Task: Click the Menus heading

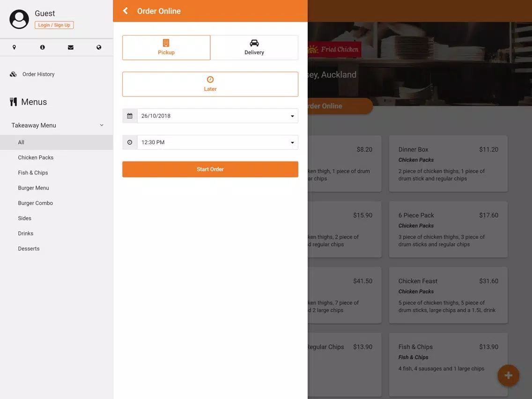Action: [x=34, y=102]
